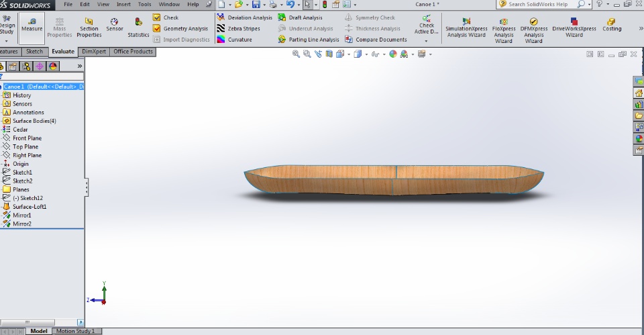
Task: Open the Edit menu
Action: 85,5
